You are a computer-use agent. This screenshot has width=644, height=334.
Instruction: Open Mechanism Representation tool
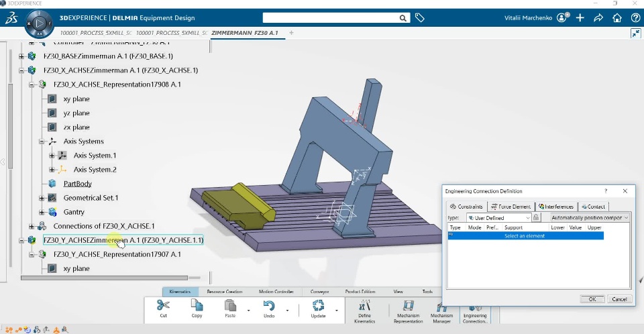(x=409, y=311)
